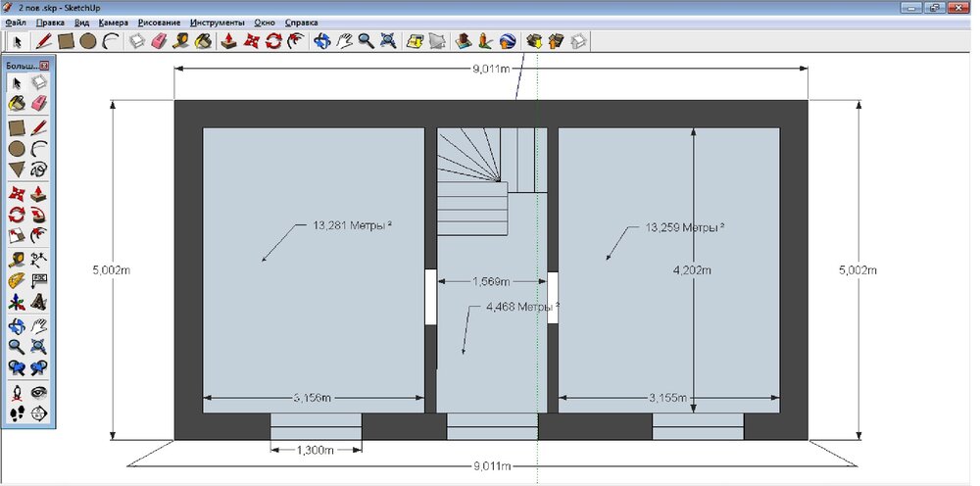The width and height of the screenshot is (980, 486).
Task: Select the Position Camera tool
Action: [17, 392]
